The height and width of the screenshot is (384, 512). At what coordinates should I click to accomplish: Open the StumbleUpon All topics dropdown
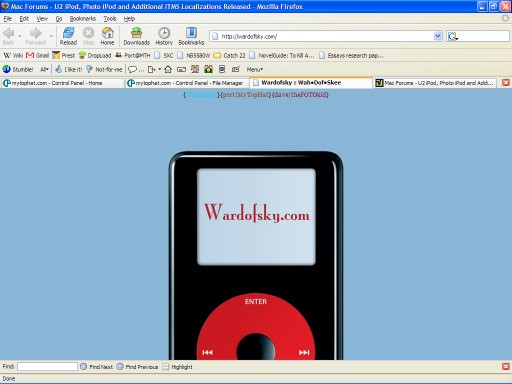point(44,69)
